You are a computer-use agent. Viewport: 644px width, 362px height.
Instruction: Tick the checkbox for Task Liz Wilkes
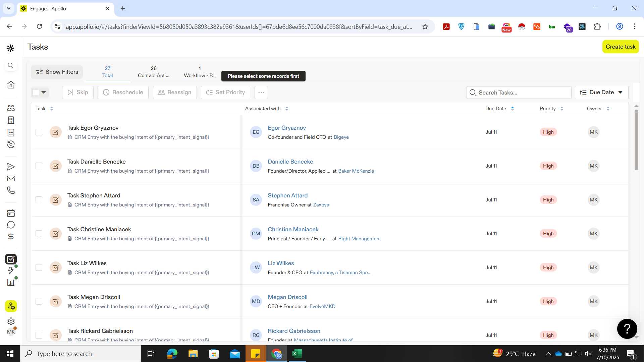click(39, 267)
